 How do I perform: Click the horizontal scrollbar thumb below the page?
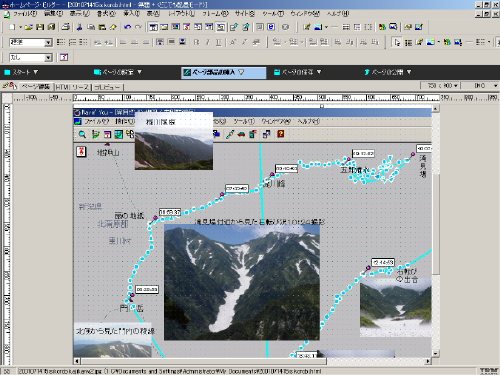coord(203,361)
